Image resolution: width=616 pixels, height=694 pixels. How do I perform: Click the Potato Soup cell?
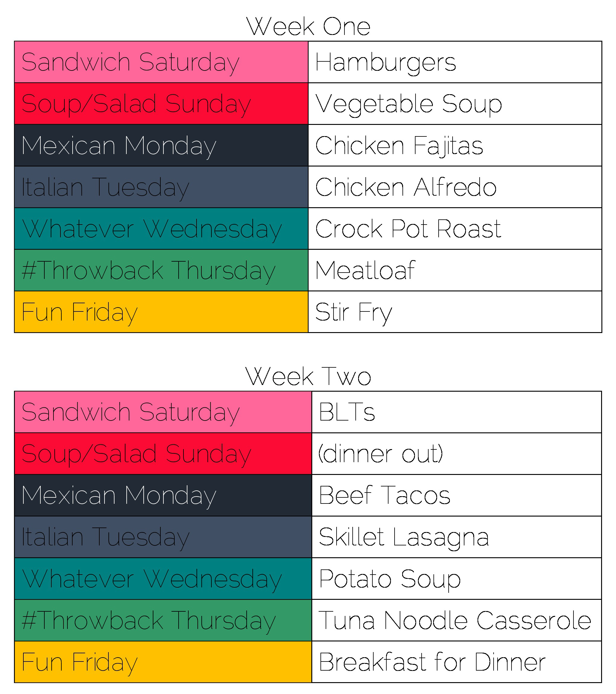coord(456,579)
